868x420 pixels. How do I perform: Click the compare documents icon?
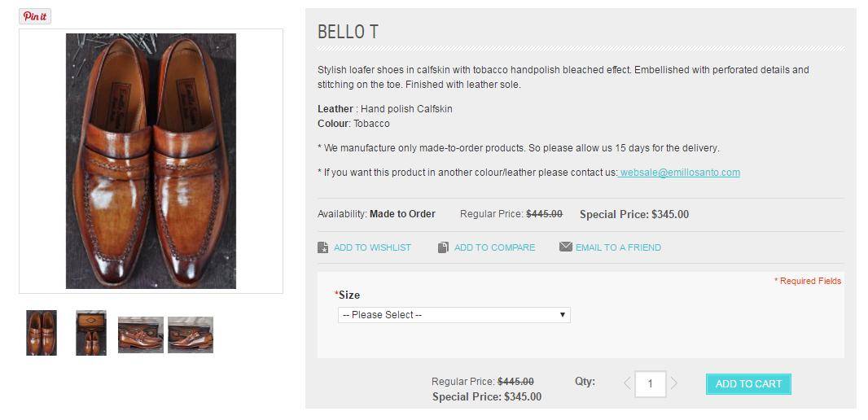(x=443, y=247)
